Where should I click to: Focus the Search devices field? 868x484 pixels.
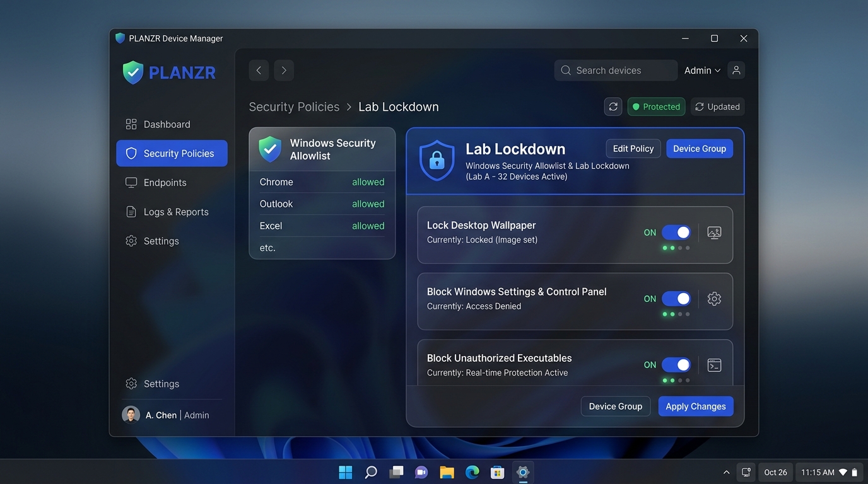pyautogui.click(x=616, y=71)
